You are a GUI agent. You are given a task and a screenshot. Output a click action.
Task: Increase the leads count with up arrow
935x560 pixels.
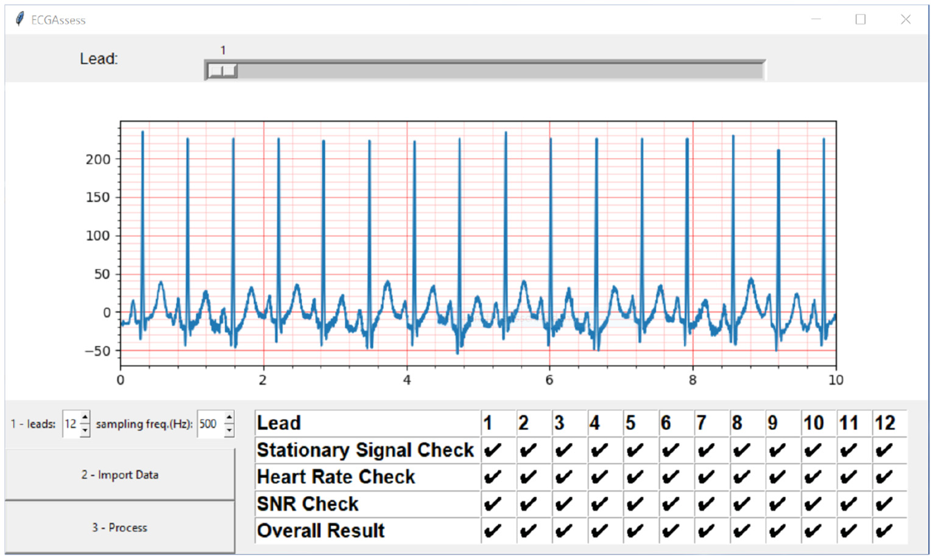pos(85,418)
